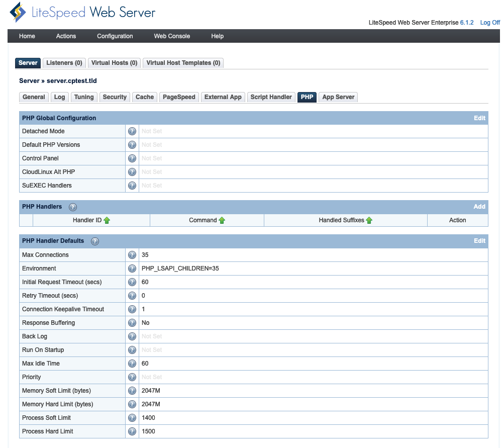The image size is (504, 448).
Task: Open help icon for Memory Soft Limit
Action: click(x=132, y=391)
